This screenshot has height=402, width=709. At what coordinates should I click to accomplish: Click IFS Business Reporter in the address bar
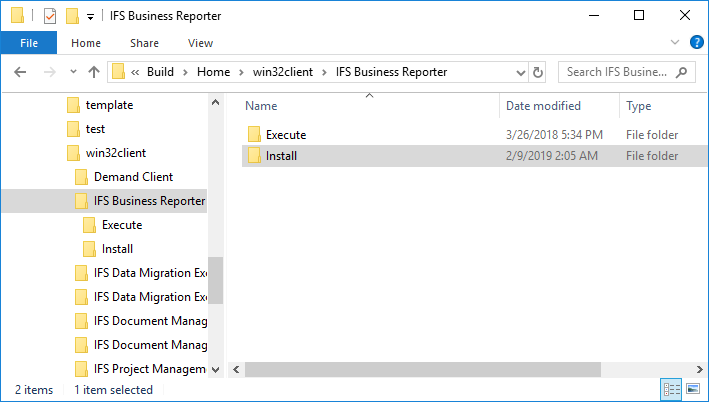pyautogui.click(x=391, y=72)
